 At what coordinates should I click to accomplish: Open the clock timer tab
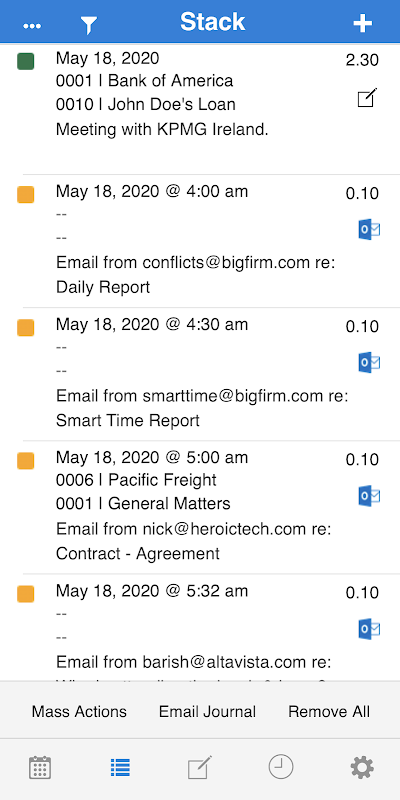coord(281,767)
